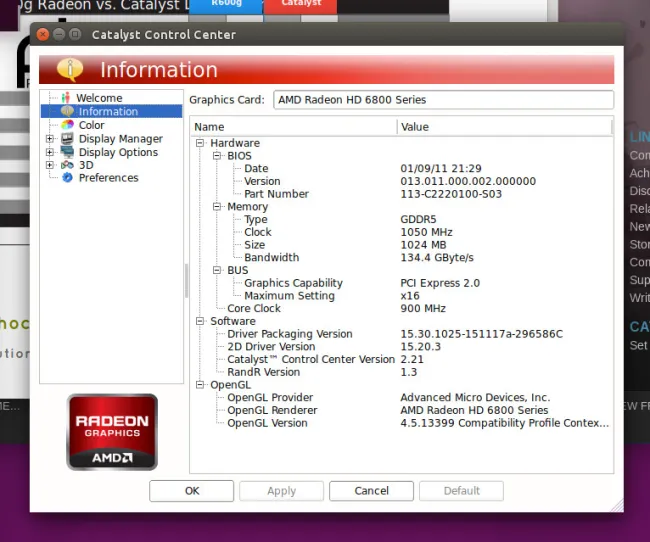Collapse the OpenGL section

click(200, 385)
